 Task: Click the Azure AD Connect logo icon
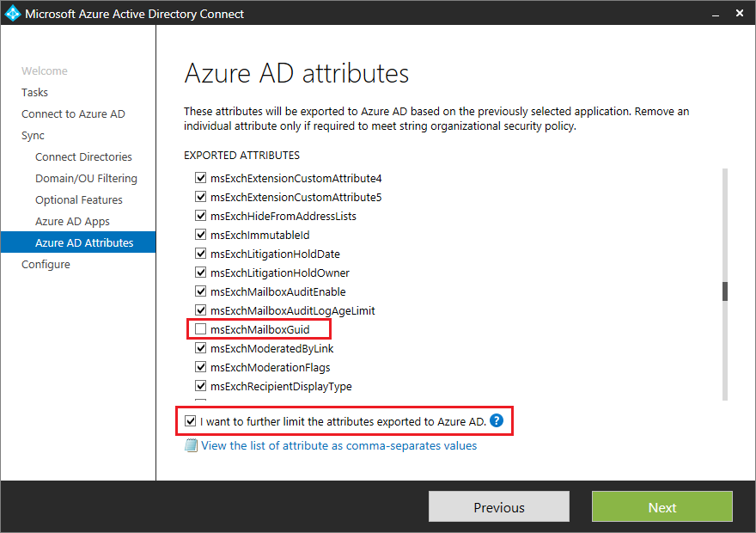pos(13,14)
